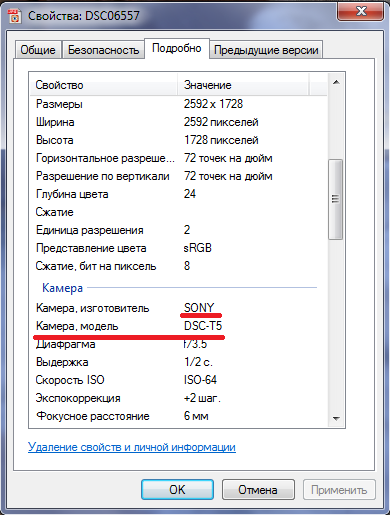Select the Подробно tab
390x515 pixels.
click(x=177, y=48)
